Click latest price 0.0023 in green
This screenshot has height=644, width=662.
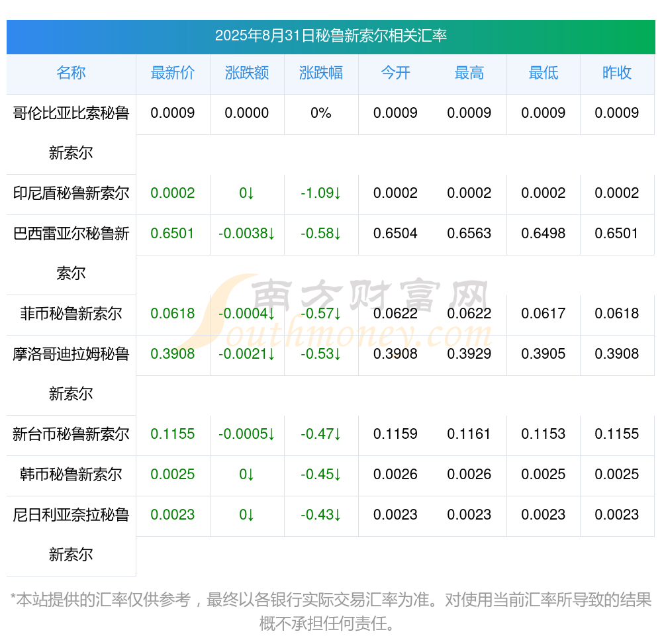coord(173,514)
